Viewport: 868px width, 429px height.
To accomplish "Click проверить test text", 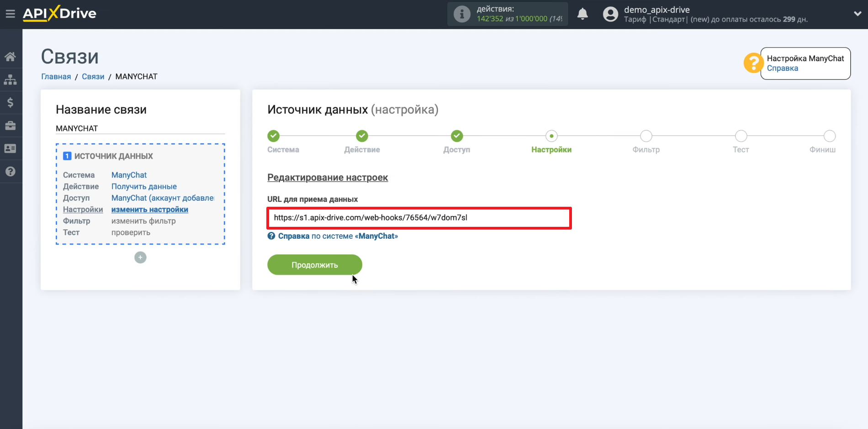I will pos(131,232).
